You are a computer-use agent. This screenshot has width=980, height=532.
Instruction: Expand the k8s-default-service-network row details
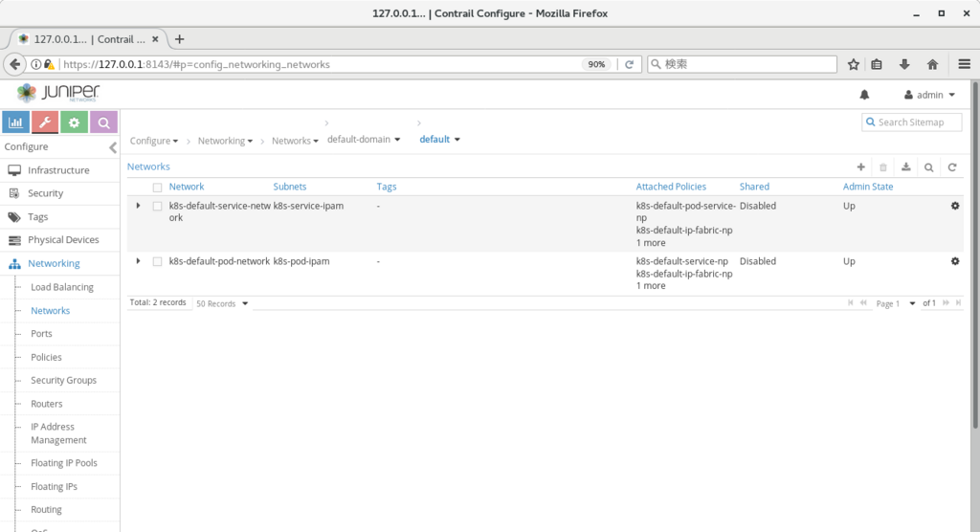click(138, 206)
